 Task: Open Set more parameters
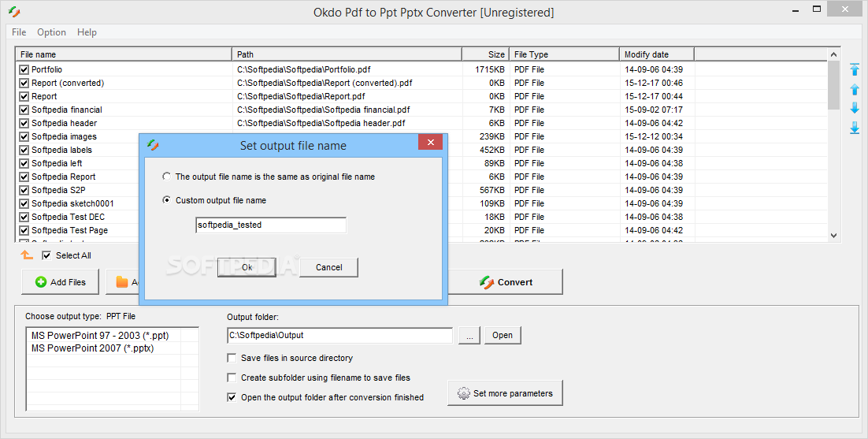pos(506,393)
